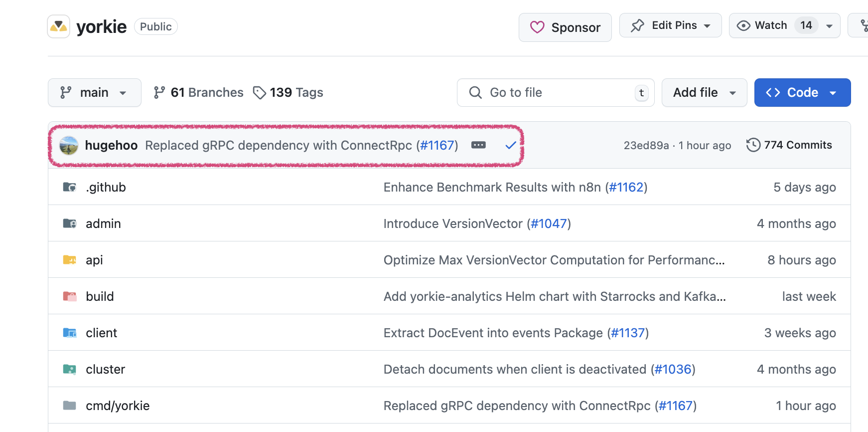
Task: Expand commit message ellipsis icon
Action: click(478, 145)
